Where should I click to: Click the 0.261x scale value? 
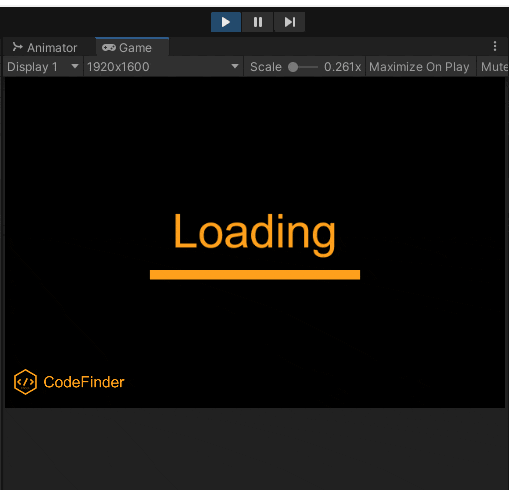tap(342, 67)
